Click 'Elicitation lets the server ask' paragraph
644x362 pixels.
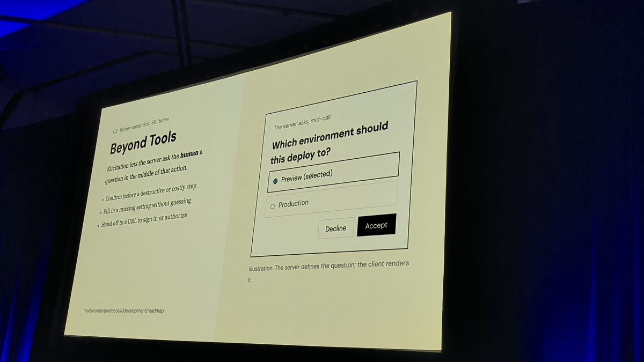(x=153, y=166)
